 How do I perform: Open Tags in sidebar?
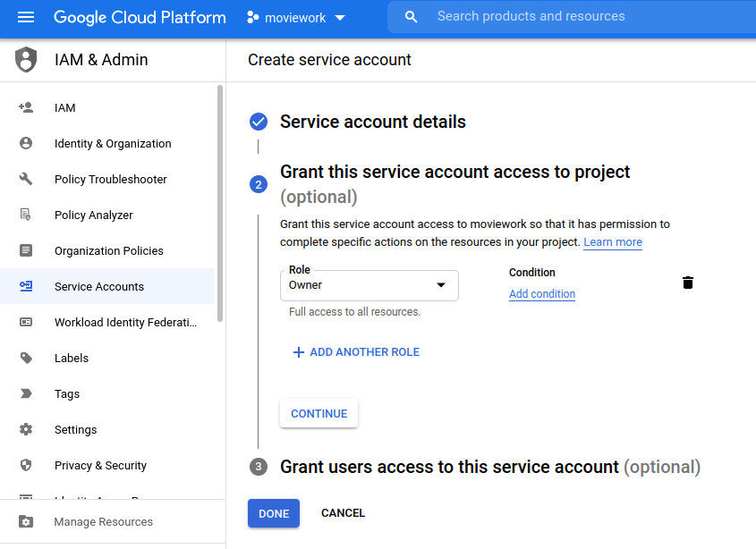[x=107, y=393]
